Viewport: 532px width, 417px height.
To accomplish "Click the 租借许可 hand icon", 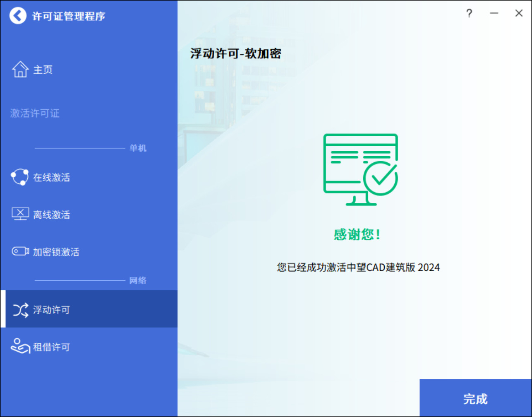I will tap(20, 346).
